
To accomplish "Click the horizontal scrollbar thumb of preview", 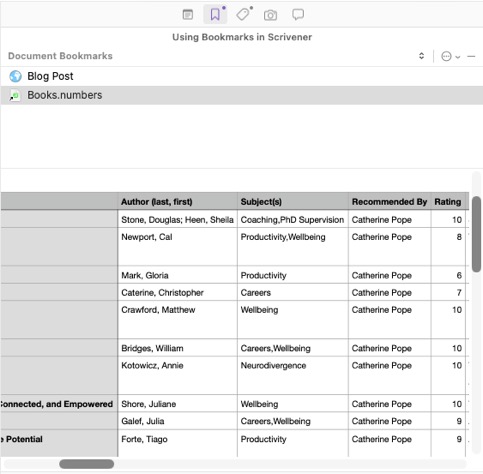I will (x=87, y=464).
